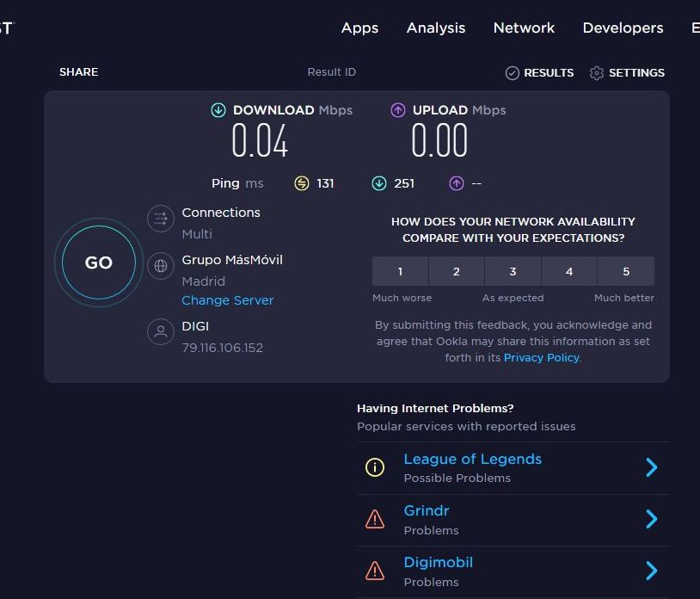Click the Results checkmark icon
This screenshot has width=700, height=599.
513,73
